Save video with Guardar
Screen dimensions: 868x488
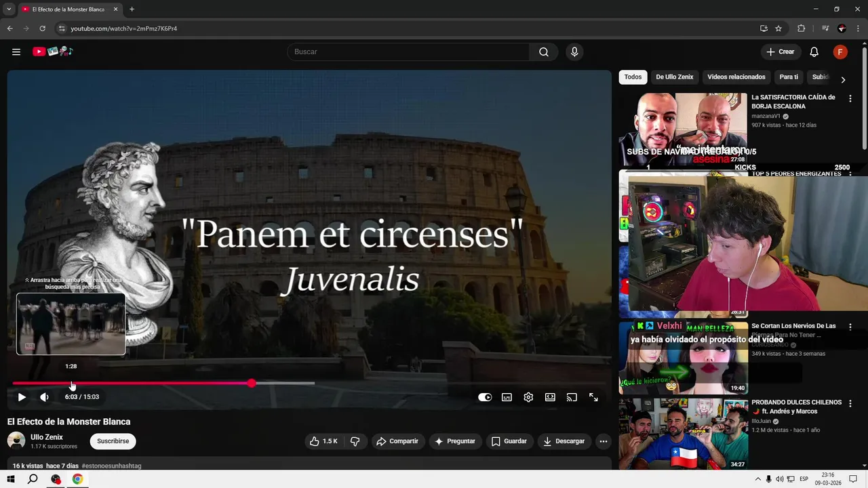tap(509, 441)
